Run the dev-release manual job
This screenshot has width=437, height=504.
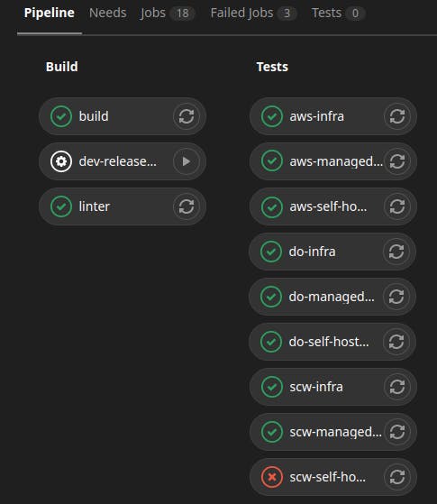pos(186,161)
